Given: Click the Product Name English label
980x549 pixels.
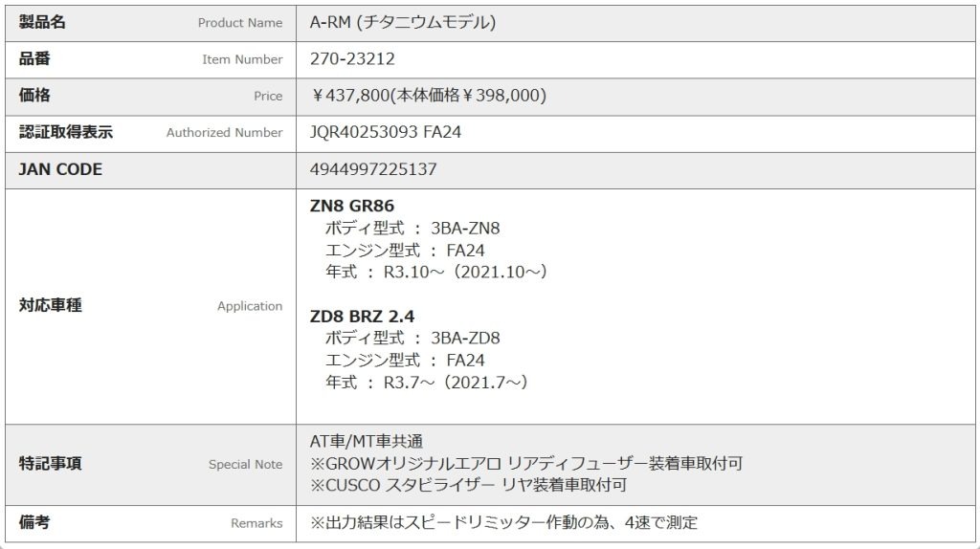Looking at the screenshot, I should coord(240,23).
